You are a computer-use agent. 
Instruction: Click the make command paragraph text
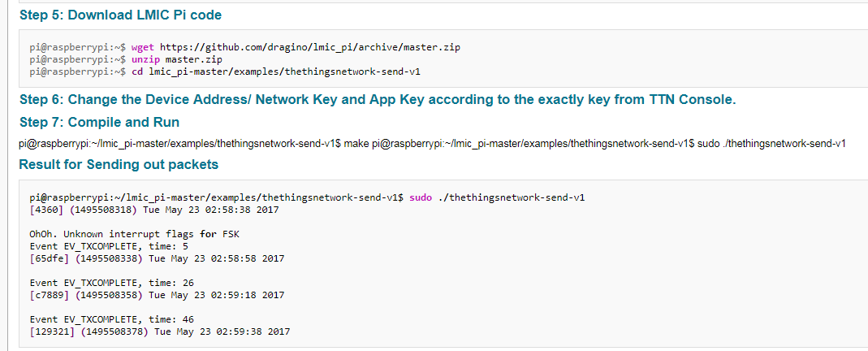pyautogui.click(x=432, y=144)
